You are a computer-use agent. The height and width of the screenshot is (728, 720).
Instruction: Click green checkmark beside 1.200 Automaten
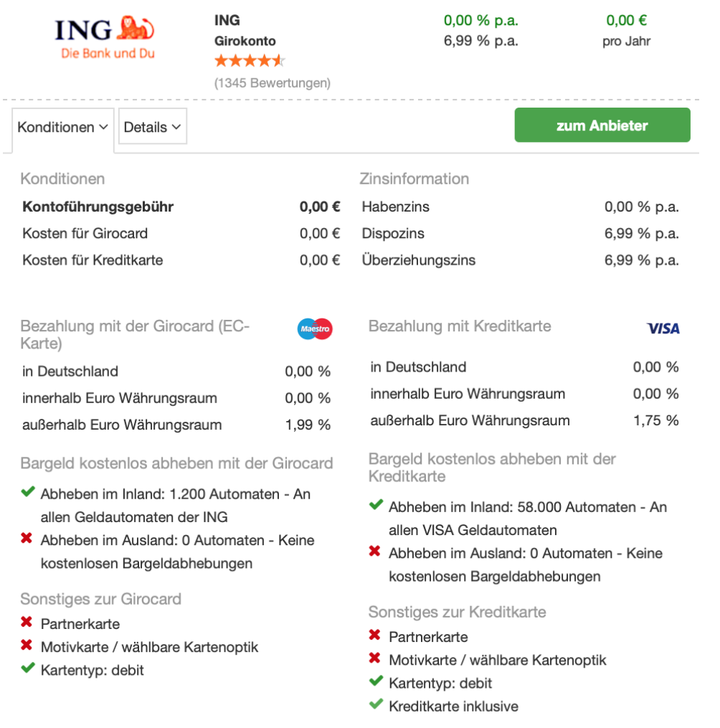pyautogui.click(x=28, y=493)
